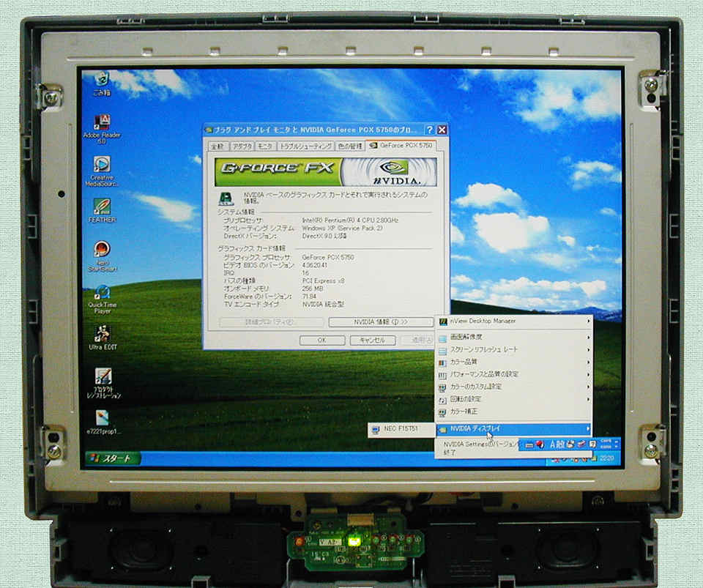Viewport: 703px width, 588px height.
Task: Click the help icon on the language bar
Action: 592,444
